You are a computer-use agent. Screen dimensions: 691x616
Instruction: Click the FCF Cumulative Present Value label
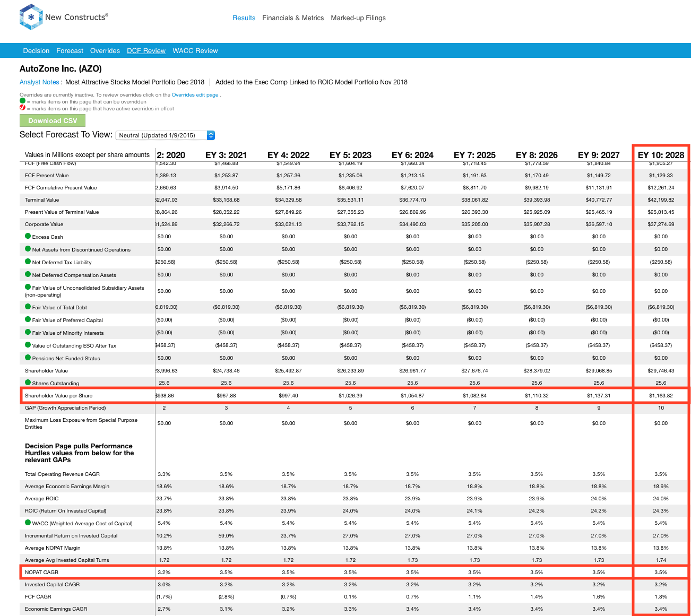tap(61, 188)
